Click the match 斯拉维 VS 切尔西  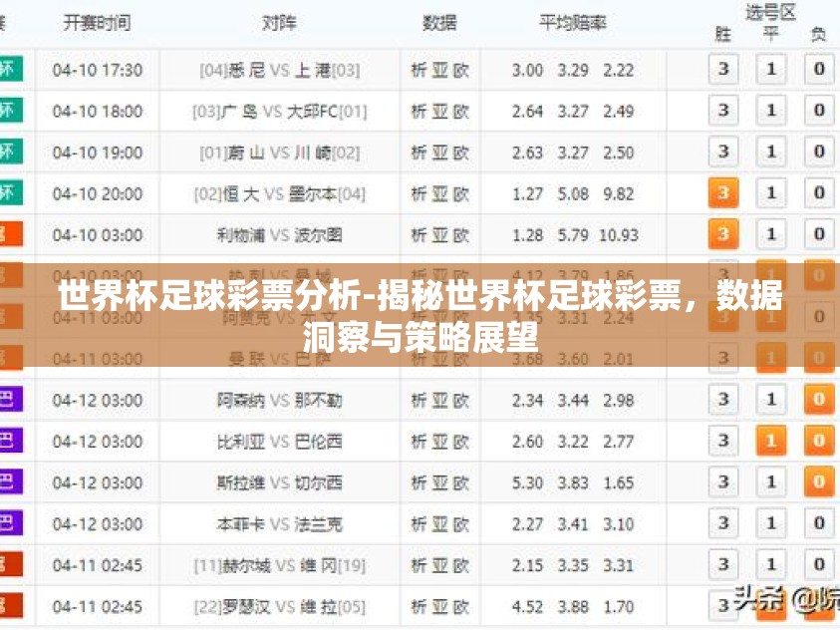coord(280,483)
